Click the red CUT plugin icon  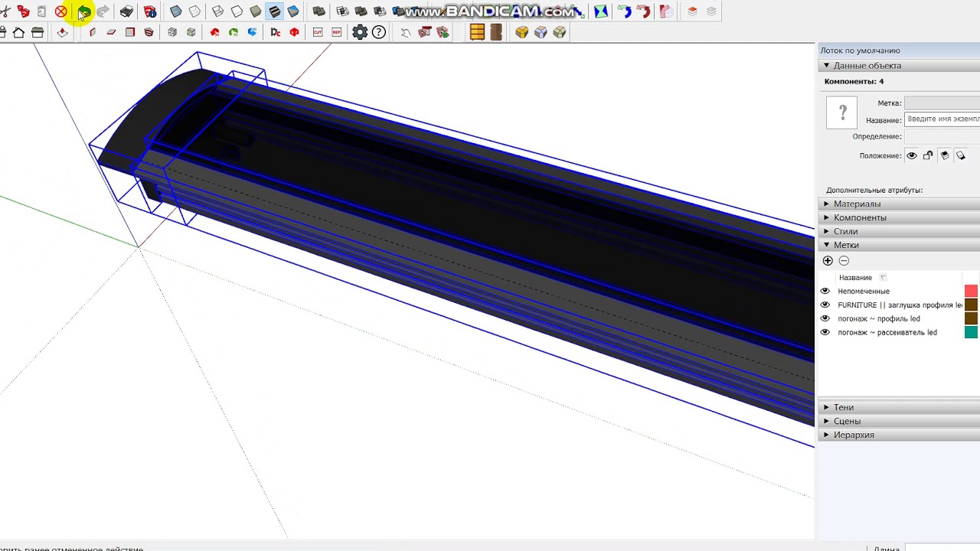click(x=318, y=32)
